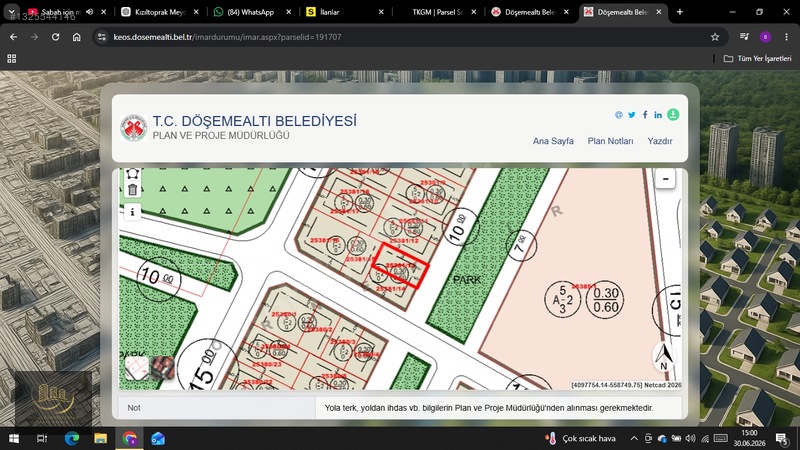The height and width of the screenshot is (450, 800).
Task: Open Plan Notları
Action: (x=610, y=141)
